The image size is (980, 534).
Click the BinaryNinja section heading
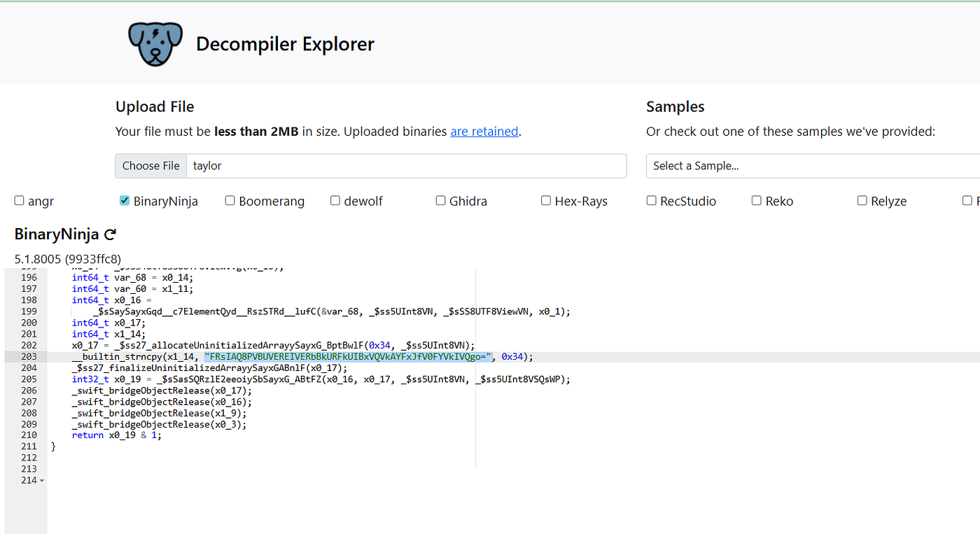57,234
